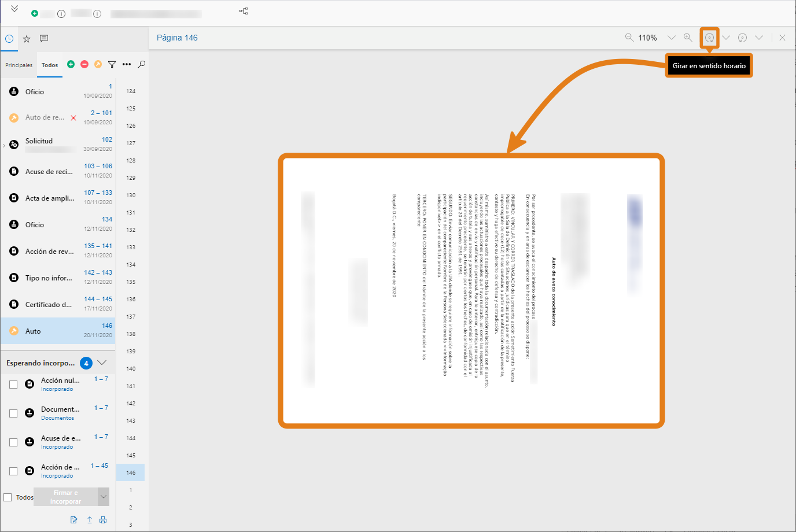Click the red minus filter icon
Image resolution: width=796 pixels, height=532 pixels.
pyautogui.click(x=84, y=64)
